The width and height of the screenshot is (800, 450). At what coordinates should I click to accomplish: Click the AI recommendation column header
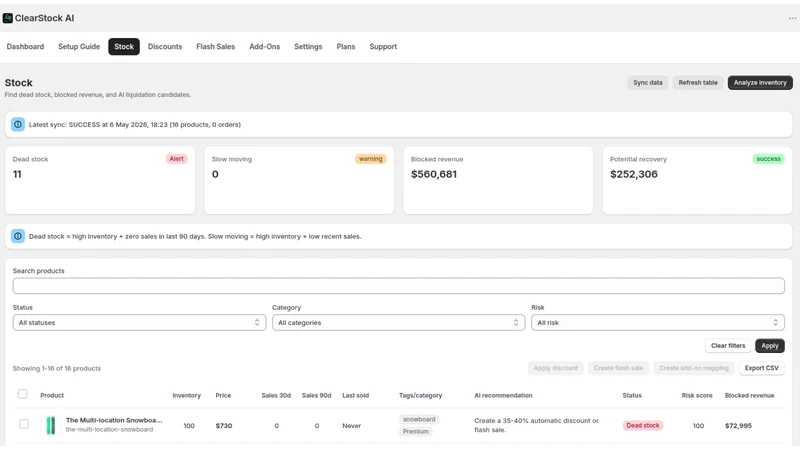pos(503,395)
